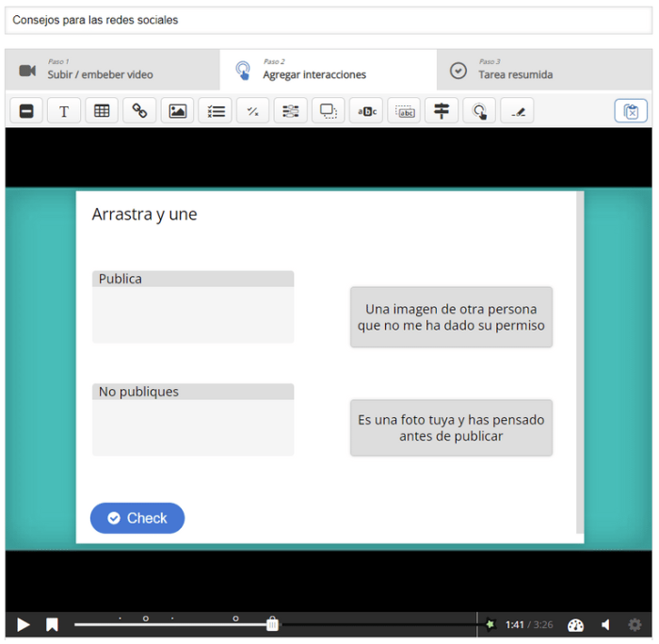Add a Drag and Drop interaction
Viewport: 659px width, 644px height.
pos(329,111)
